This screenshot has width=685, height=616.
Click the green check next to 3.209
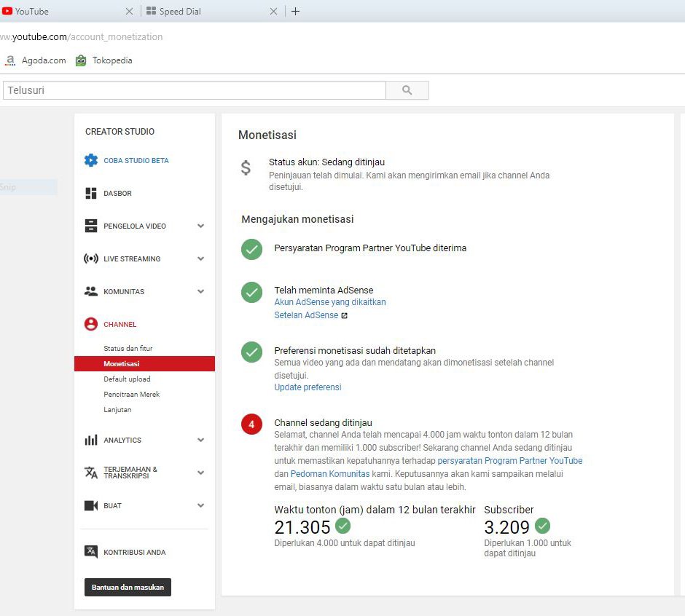(x=543, y=526)
